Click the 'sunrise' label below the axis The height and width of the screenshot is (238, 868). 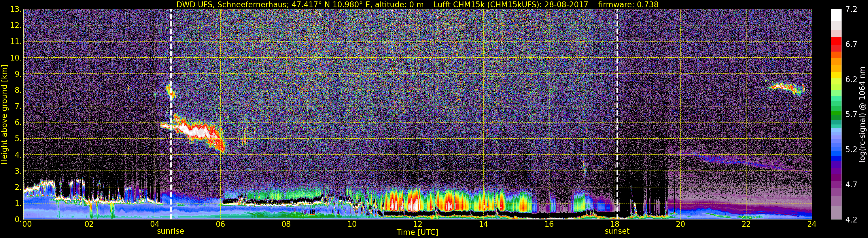click(x=171, y=231)
